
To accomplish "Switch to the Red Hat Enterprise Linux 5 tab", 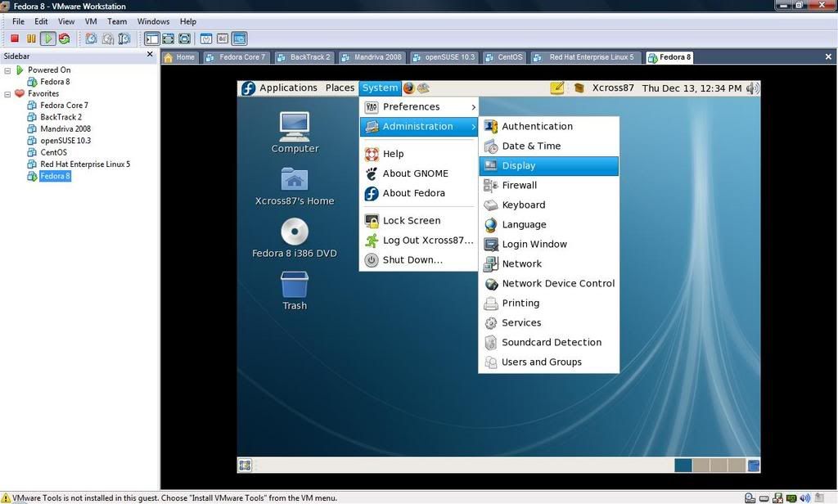I will click(x=586, y=57).
